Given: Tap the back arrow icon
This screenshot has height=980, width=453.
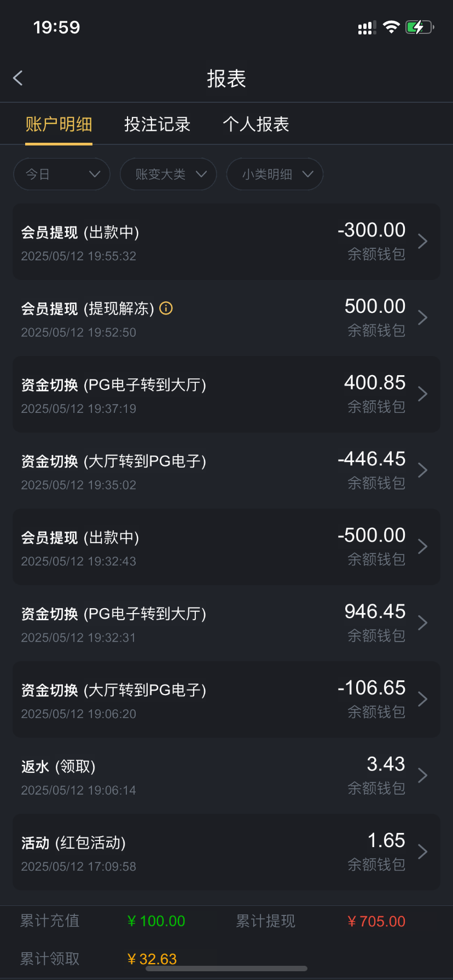Looking at the screenshot, I should click(18, 78).
